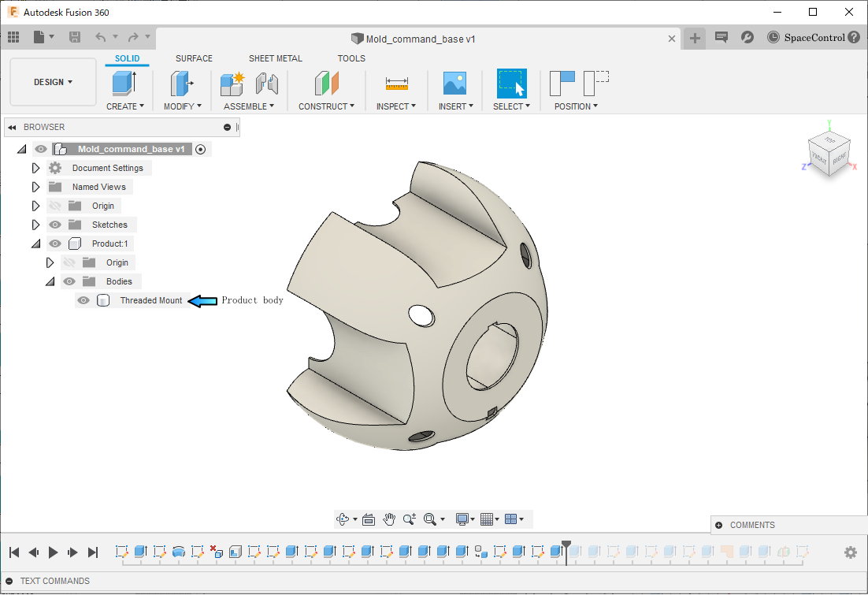Screen dimensions: 868x595
Task: Show the Origin folder under Product:1
Action: point(69,262)
